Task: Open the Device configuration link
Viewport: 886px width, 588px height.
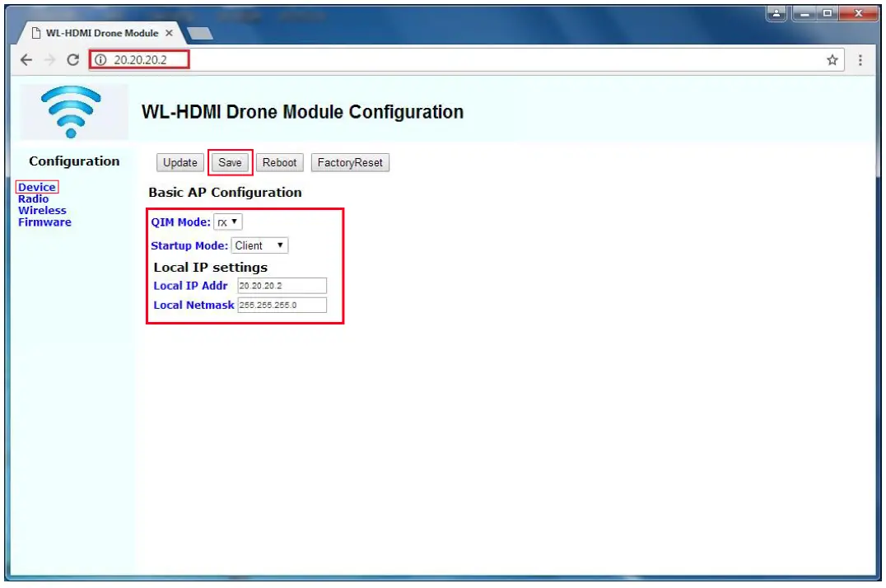Action: click(37, 187)
